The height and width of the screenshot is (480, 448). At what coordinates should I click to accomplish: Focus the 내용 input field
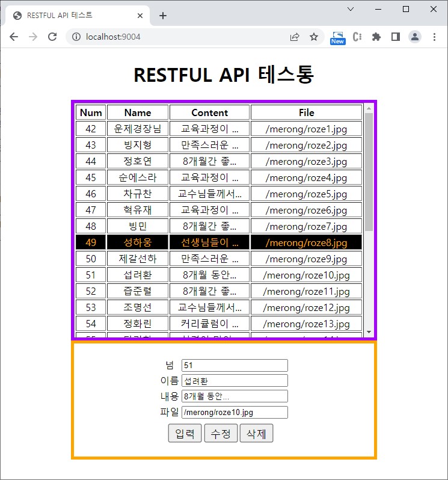tap(235, 396)
